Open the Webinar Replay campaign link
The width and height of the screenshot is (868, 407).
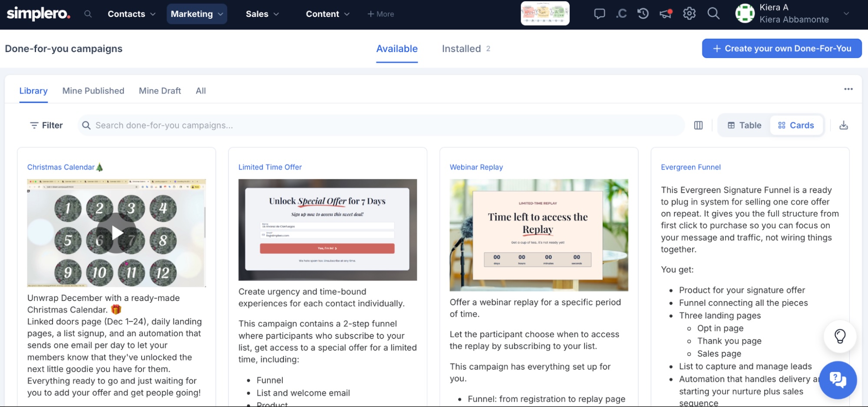pyautogui.click(x=476, y=167)
